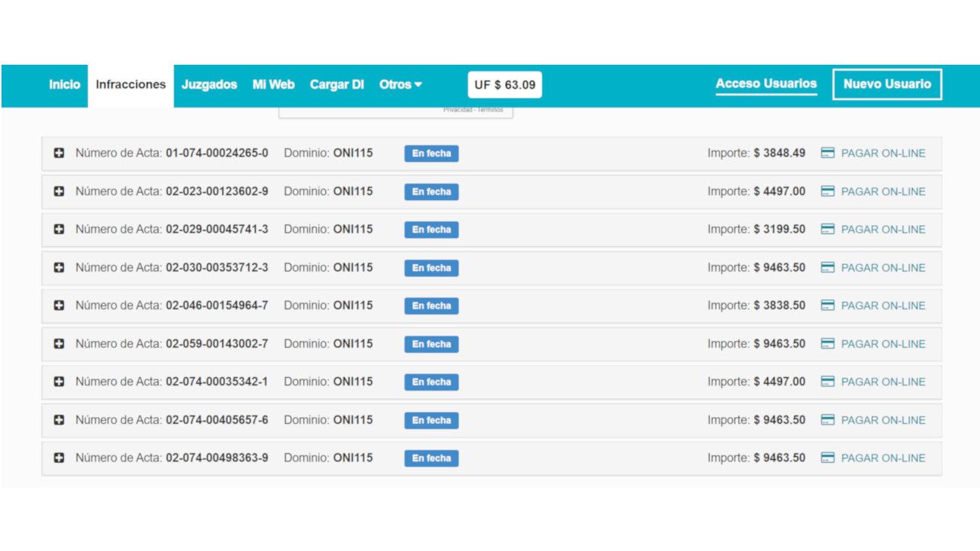
Task: Open Juzgados section
Action: tap(209, 84)
